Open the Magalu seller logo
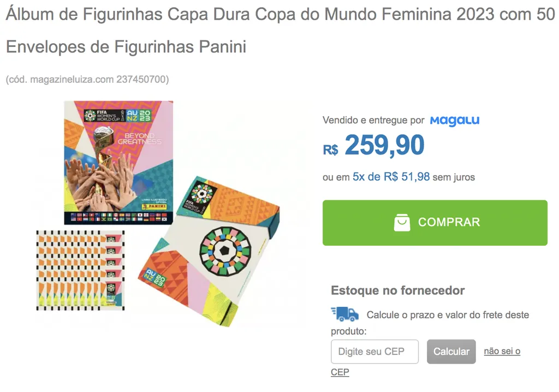 [455, 121]
